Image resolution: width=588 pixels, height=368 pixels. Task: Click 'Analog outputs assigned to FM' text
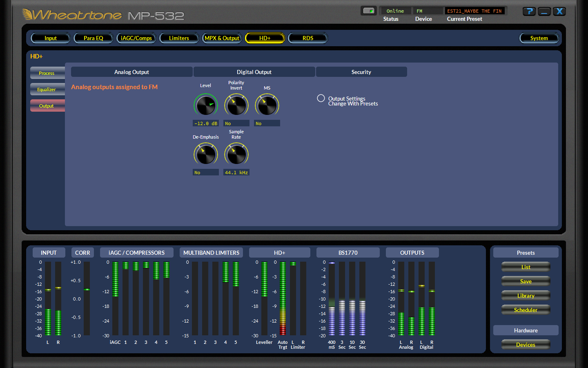click(114, 87)
